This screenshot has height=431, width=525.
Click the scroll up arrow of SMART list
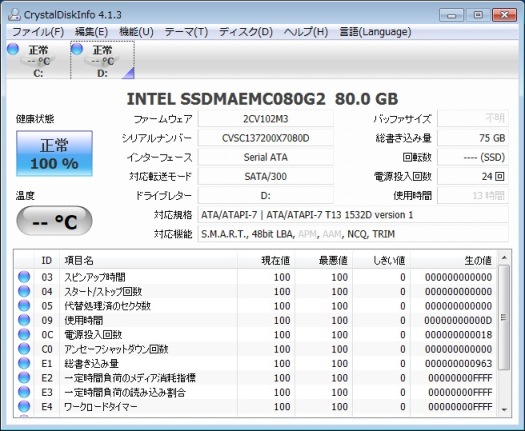tap(504, 258)
